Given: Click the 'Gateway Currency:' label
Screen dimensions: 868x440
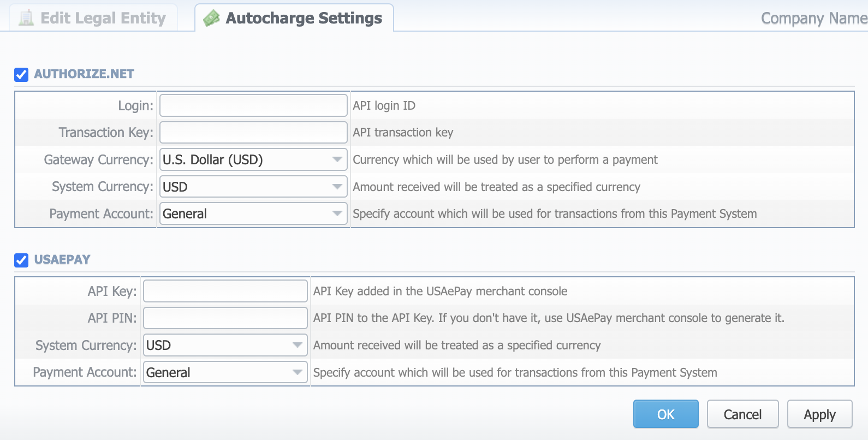Looking at the screenshot, I should pos(99,159).
